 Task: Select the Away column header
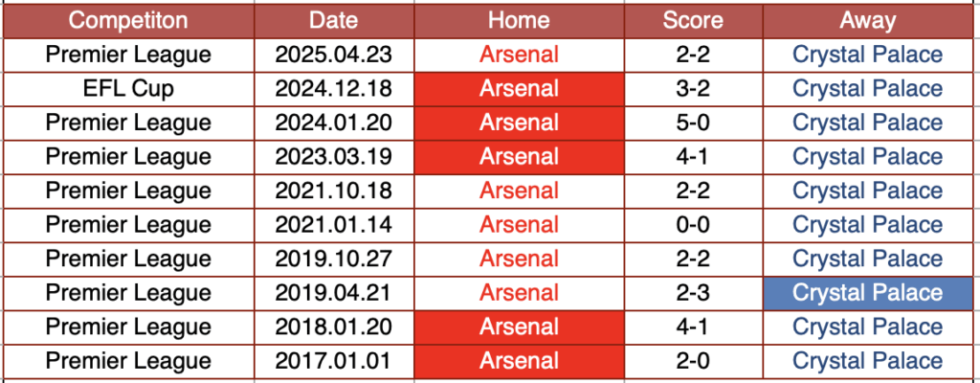867,20
